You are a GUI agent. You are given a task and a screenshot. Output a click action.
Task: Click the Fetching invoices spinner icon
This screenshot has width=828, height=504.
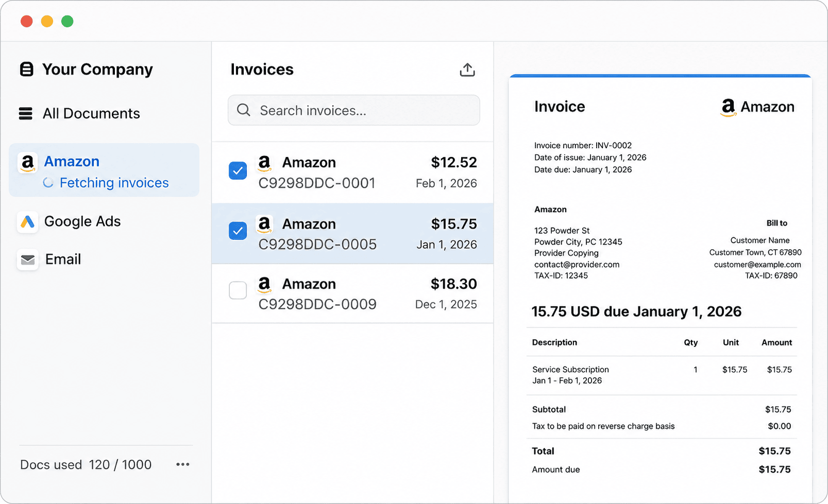point(48,183)
